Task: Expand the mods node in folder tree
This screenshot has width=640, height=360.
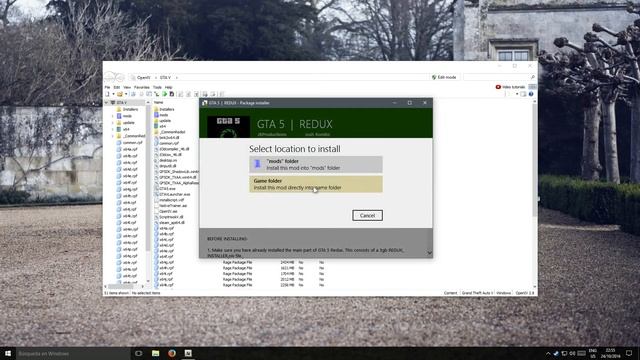Action: coord(113,116)
